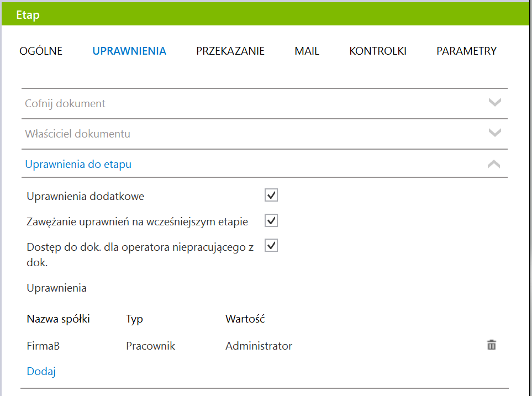Go to the MAIL tab
This screenshot has width=532, height=396.
tap(307, 51)
